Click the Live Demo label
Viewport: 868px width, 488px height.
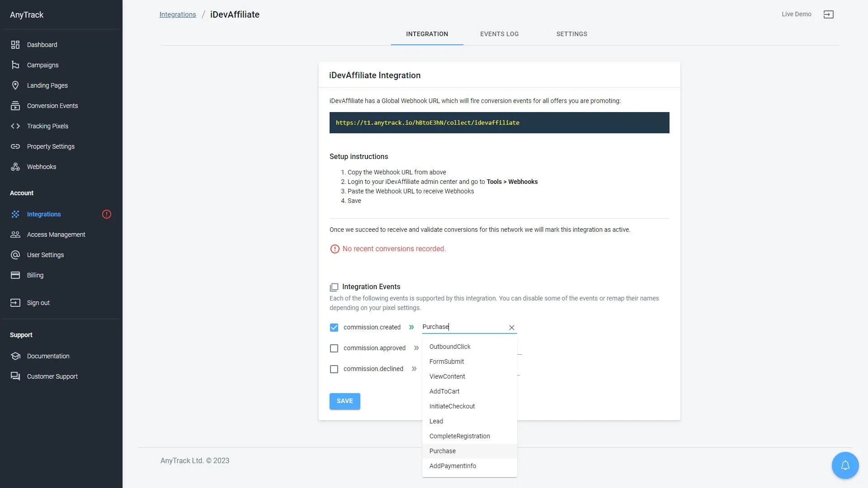796,14
